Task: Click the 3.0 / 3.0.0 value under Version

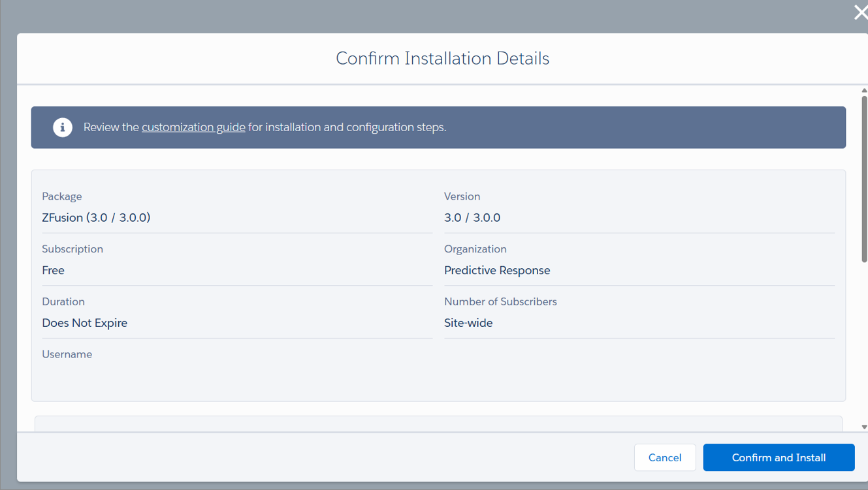Action: point(472,218)
